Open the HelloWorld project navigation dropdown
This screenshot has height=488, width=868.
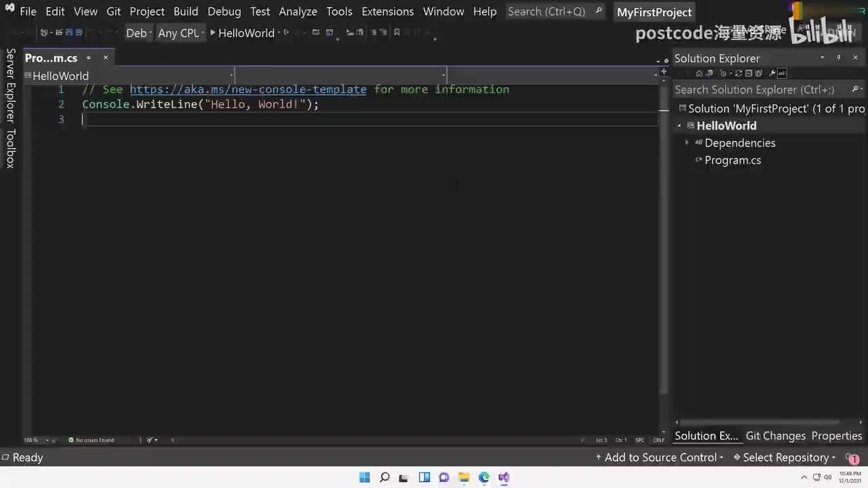130,75
